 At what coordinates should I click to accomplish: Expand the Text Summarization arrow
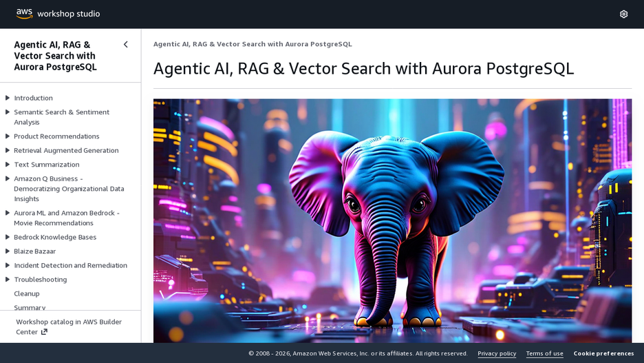[x=8, y=165]
